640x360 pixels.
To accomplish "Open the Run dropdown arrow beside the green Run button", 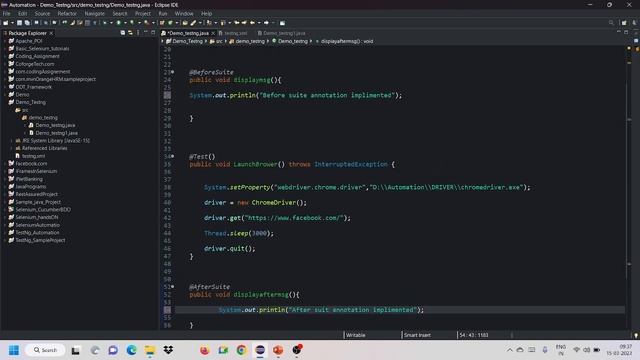I will coord(124,23).
